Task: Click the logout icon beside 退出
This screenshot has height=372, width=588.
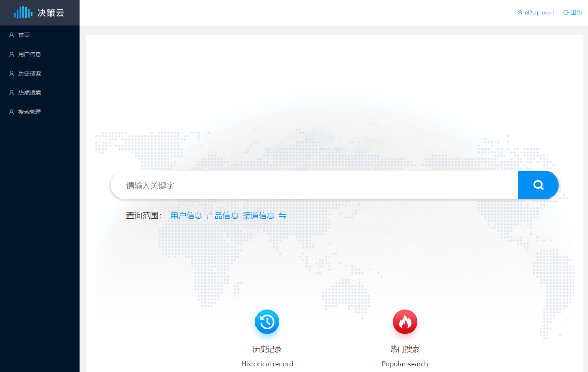Action: pos(566,13)
